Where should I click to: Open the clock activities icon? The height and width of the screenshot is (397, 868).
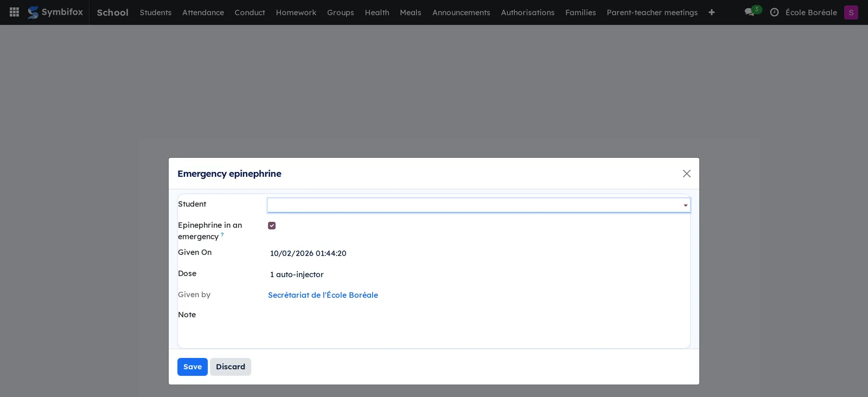775,12
